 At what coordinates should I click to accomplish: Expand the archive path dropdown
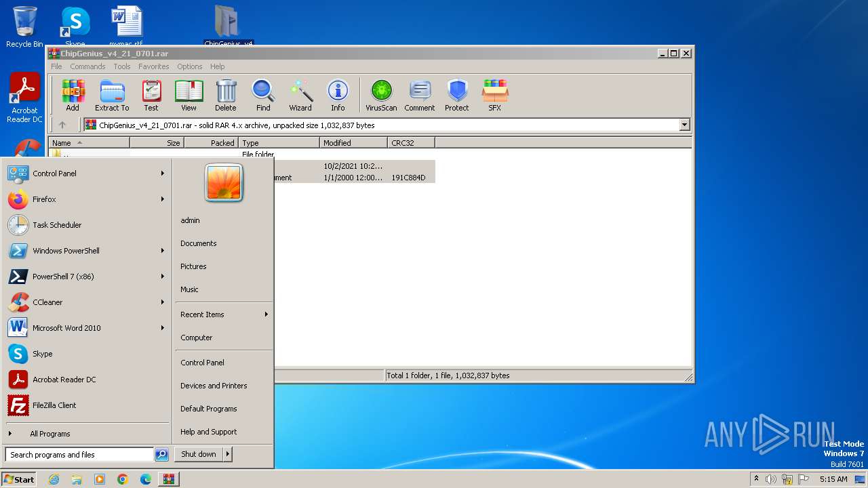(x=684, y=125)
